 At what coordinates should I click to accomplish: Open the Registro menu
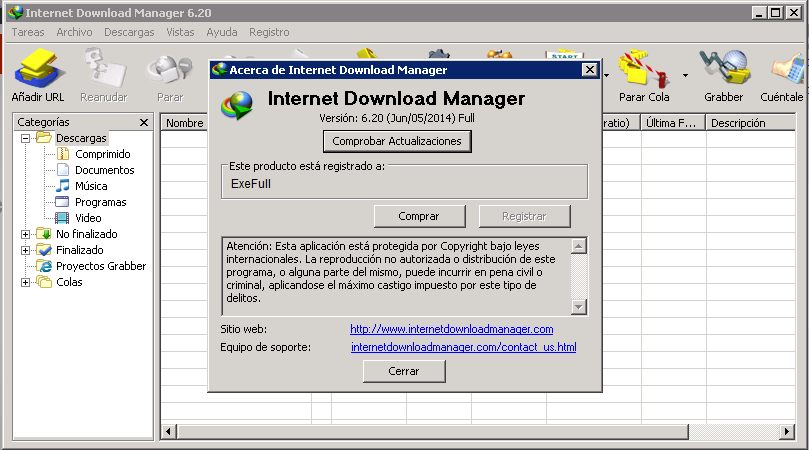pos(269,32)
